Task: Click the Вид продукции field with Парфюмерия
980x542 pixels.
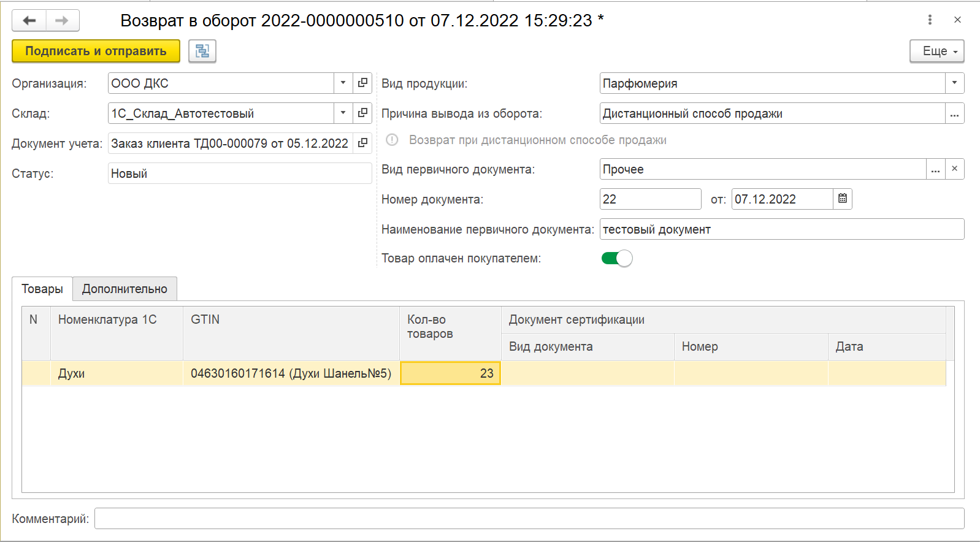Action: pyautogui.click(x=771, y=83)
